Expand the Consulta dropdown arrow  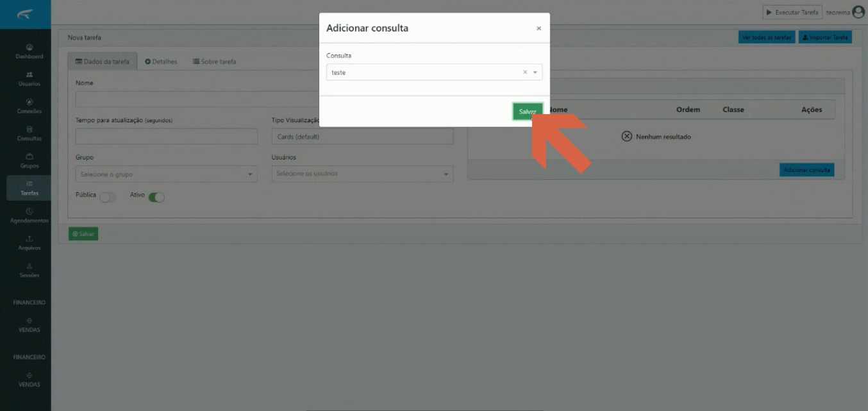click(535, 72)
